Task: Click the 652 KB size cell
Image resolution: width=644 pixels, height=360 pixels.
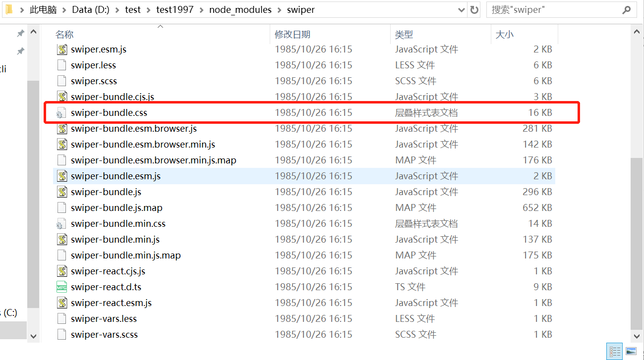Action: pyautogui.click(x=537, y=208)
